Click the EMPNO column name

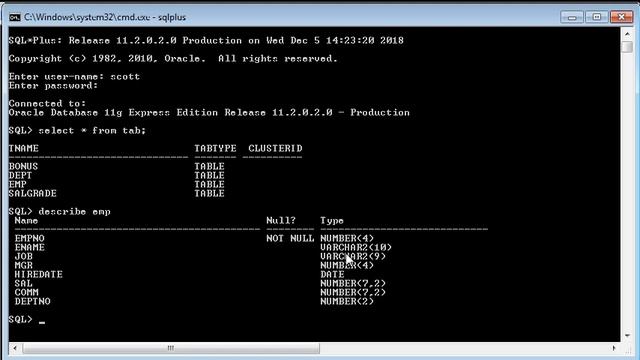click(x=29, y=238)
